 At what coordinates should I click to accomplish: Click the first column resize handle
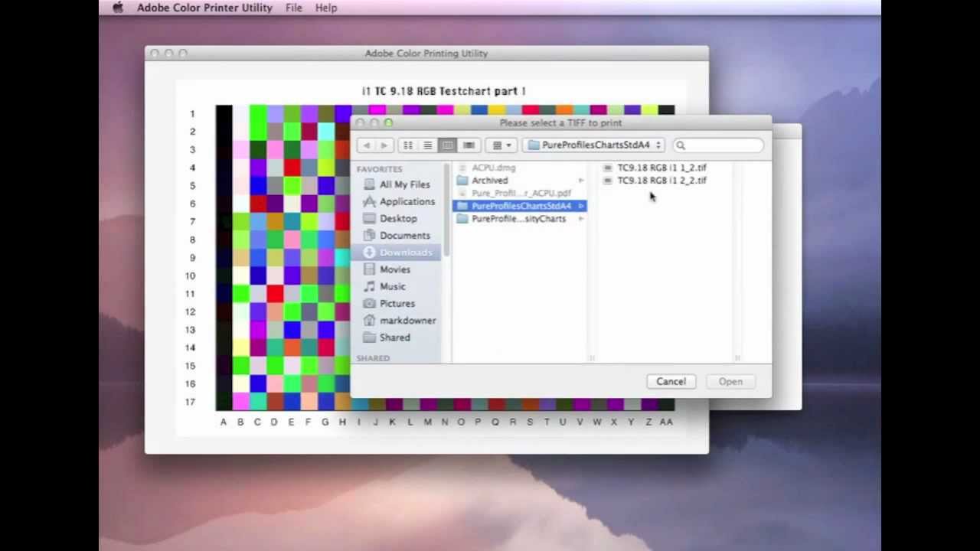coord(591,357)
